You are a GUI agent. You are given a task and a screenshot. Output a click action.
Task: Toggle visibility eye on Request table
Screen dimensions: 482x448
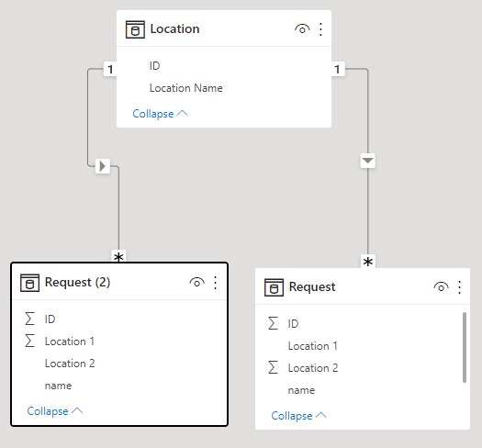441,287
